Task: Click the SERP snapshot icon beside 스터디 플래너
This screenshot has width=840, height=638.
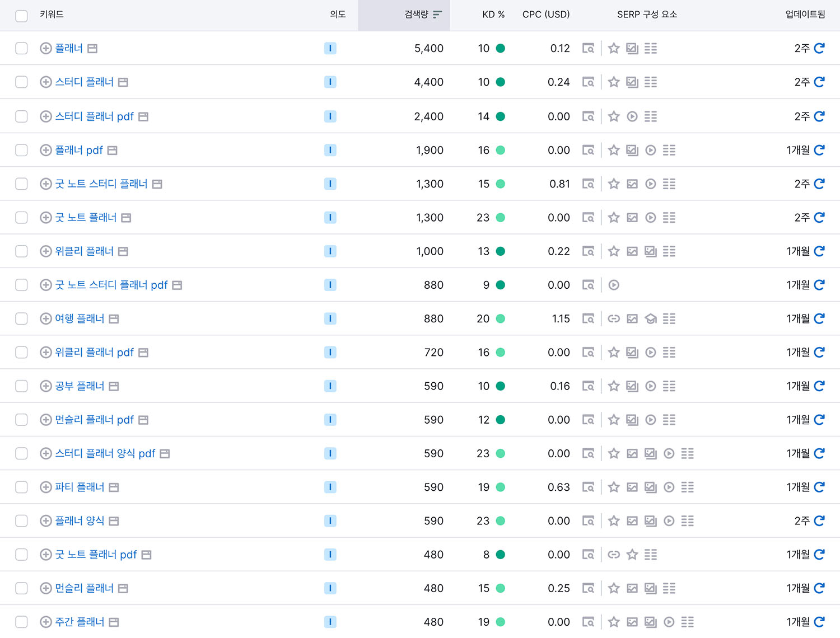Action: (123, 82)
